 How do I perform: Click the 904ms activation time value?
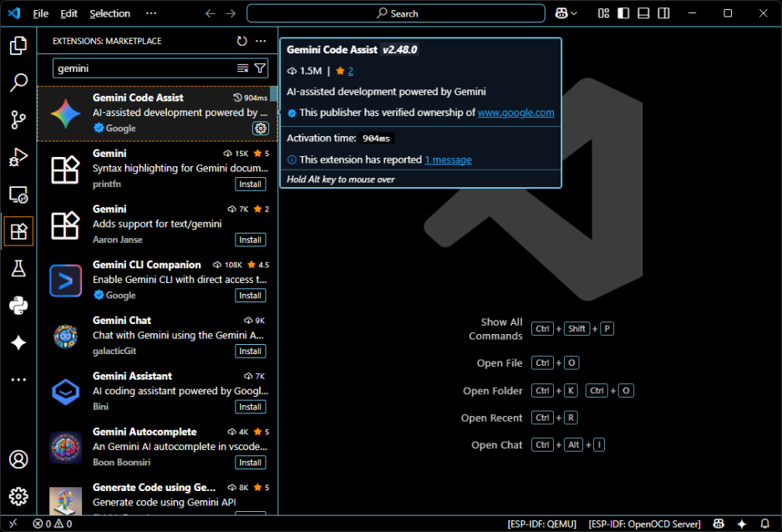(376, 138)
